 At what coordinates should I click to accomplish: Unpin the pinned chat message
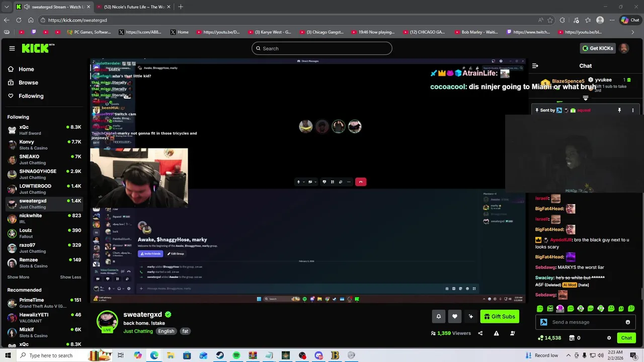click(x=619, y=110)
